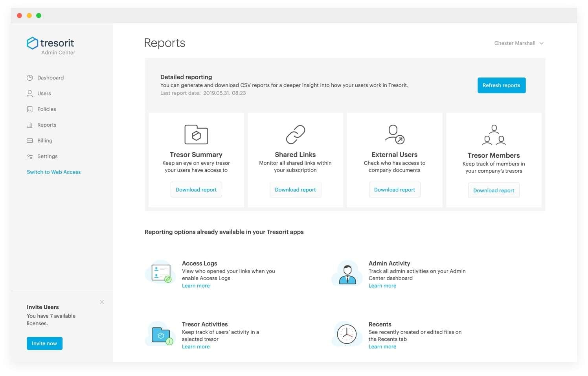Click the Tresor Members card title
The width and height of the screenshot is (588, 376).
(x=494, y=155)
